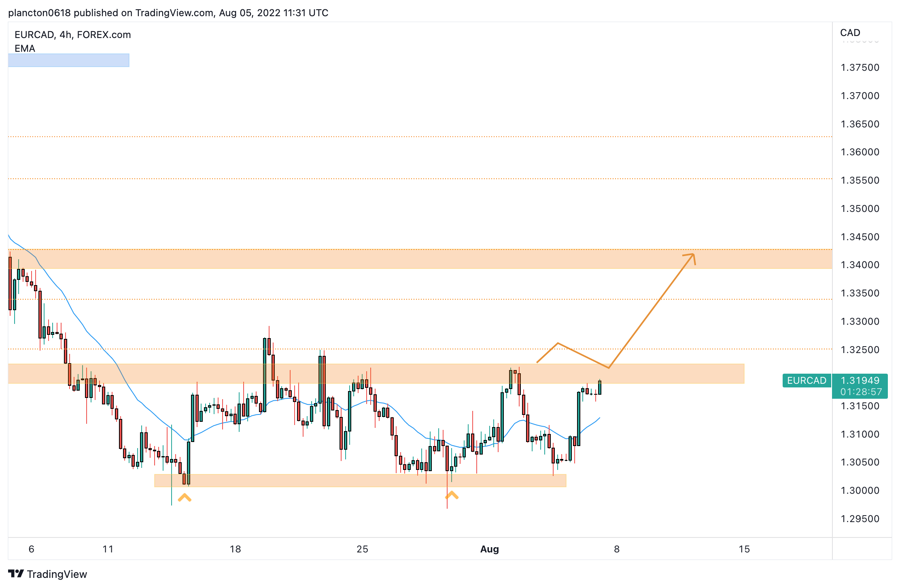The height and width of the screenshot is (588, 900).
Task: Click the 1.29500 price axis label
Action: [x=860, y=519]
